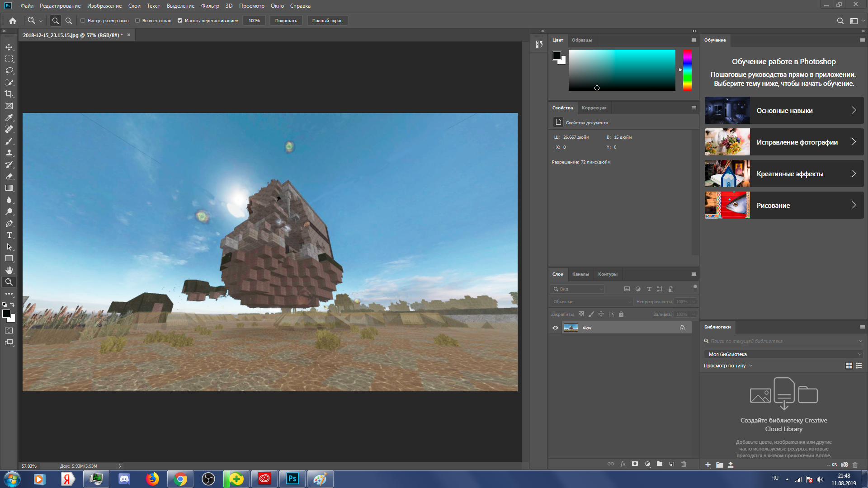This screenshot has width=868, height=488.
Task: Click inside the color picker field
Action: [622, 70]
